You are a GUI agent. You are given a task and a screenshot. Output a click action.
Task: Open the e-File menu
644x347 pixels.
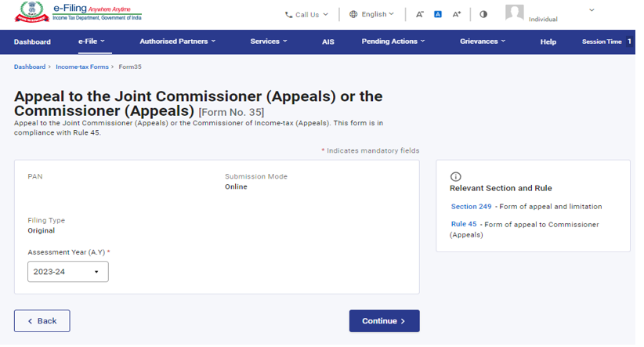[x=91, y=42]
